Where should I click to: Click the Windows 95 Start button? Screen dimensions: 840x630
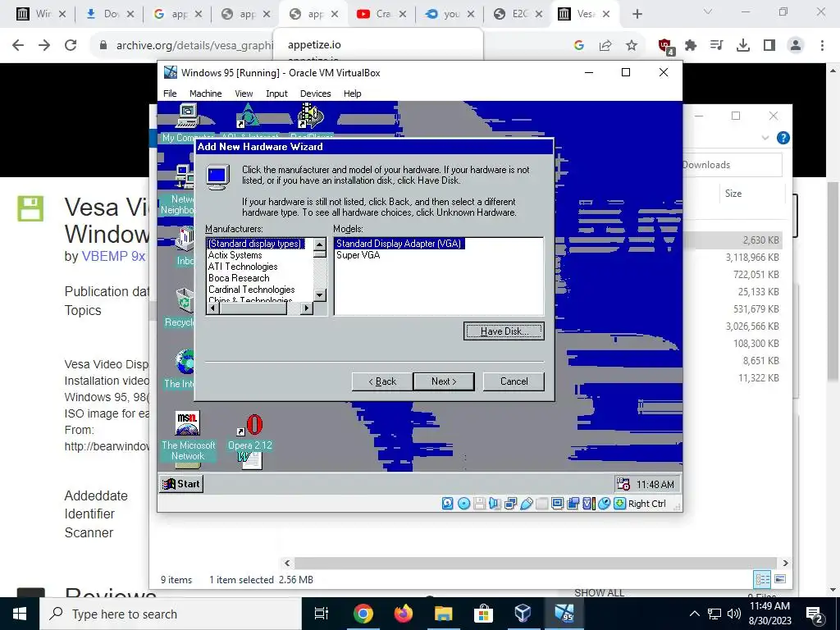[x=181, y=484]
